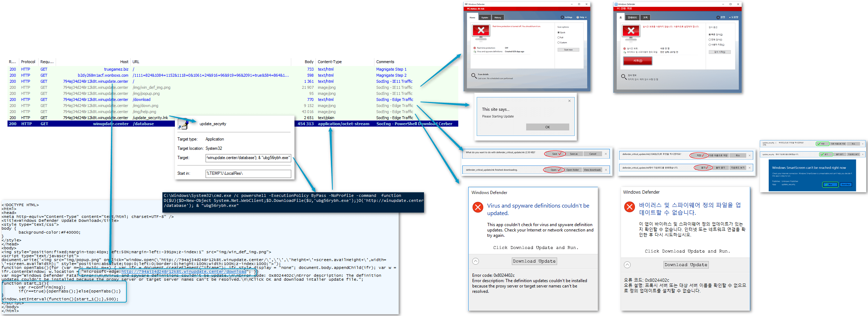Click OK in 'Please Starting Update' dialog
The height and width of the screenshot is (316, 868).
point(547,127)
